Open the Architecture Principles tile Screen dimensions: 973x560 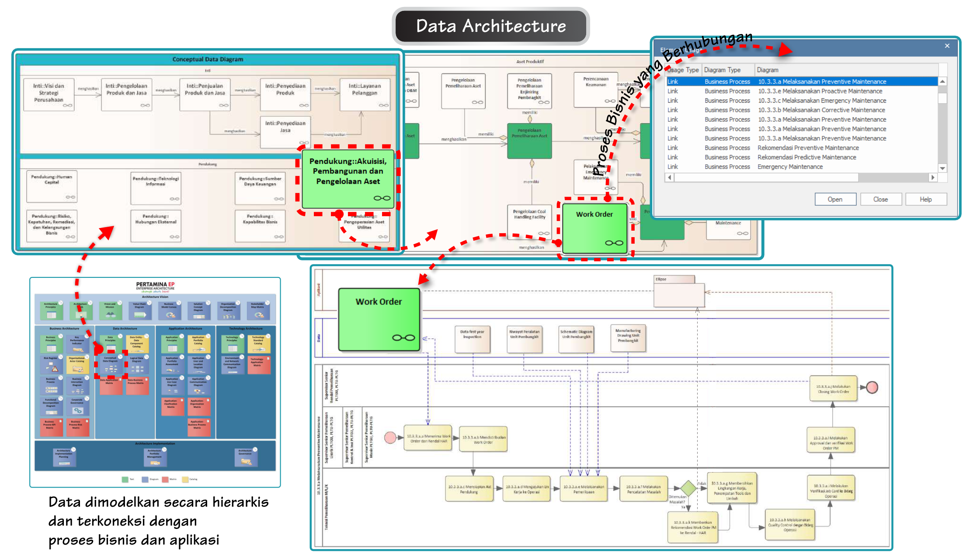point(52,310)
